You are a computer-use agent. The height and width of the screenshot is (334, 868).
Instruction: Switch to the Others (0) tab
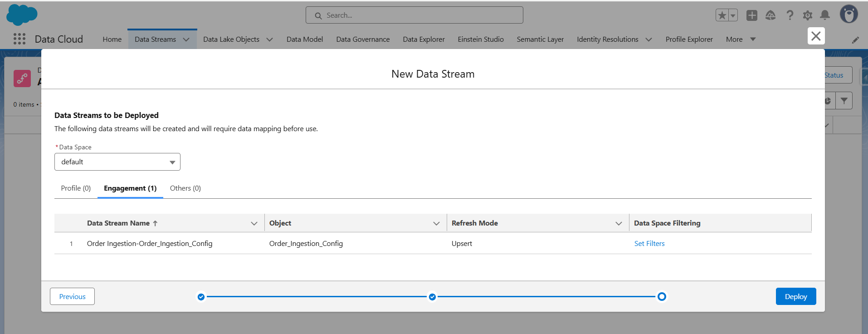click(185, 188)
